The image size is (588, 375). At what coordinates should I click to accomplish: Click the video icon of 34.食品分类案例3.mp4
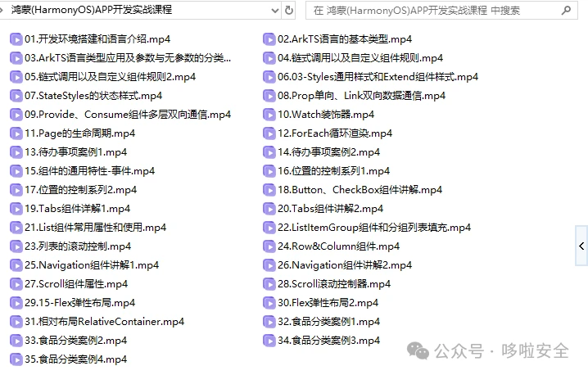click(269, 341)
